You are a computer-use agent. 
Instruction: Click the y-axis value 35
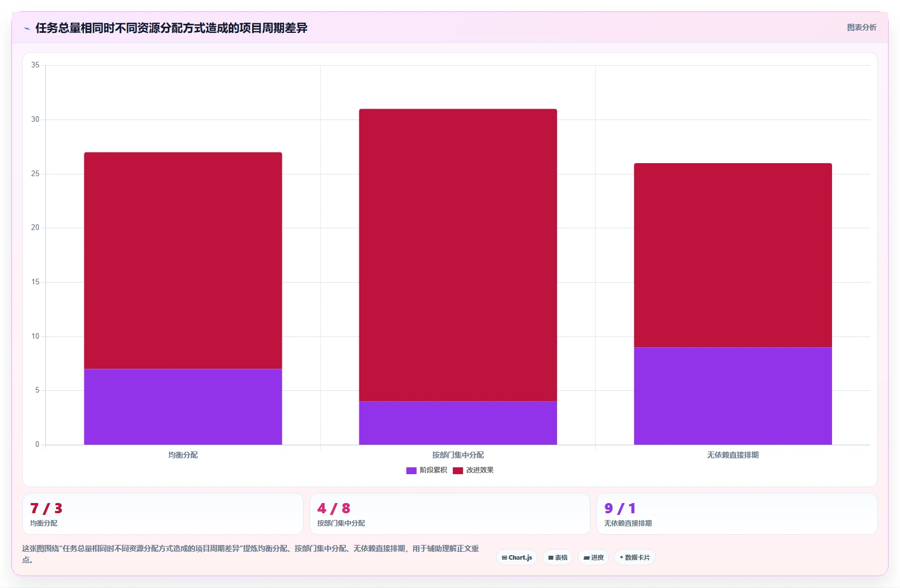tap(35, 65)
